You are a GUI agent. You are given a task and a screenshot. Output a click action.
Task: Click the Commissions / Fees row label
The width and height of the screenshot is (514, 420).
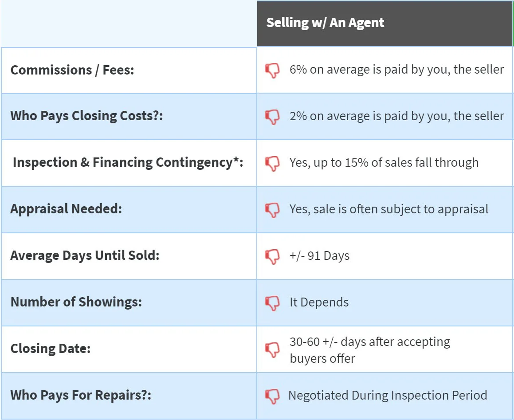pyautogui.click(x=72, y=70)
